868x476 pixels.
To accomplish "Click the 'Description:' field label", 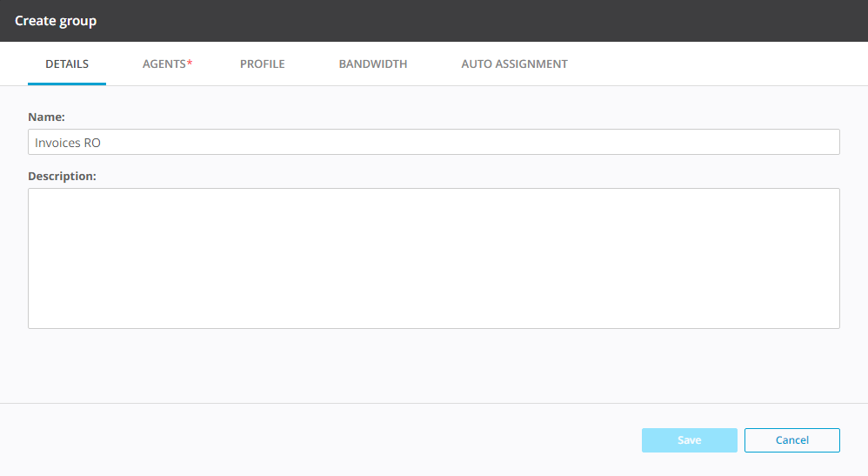I will [x=62, y=176].
